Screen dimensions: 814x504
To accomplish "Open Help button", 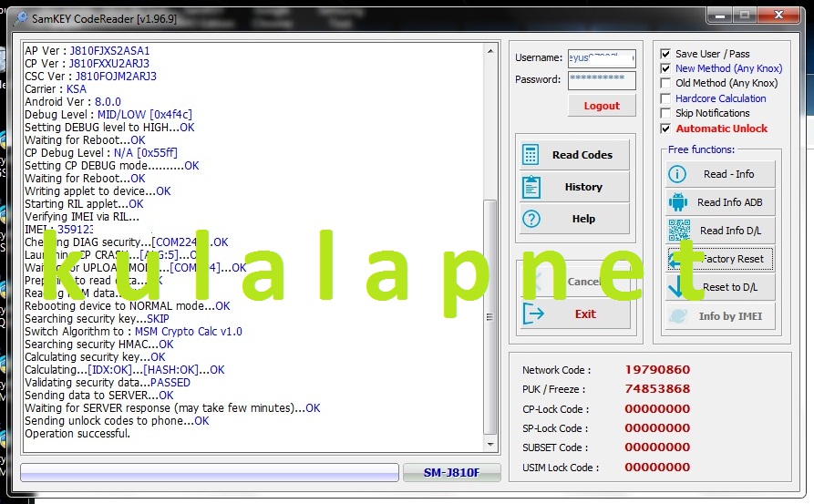I will pos(574,219).
